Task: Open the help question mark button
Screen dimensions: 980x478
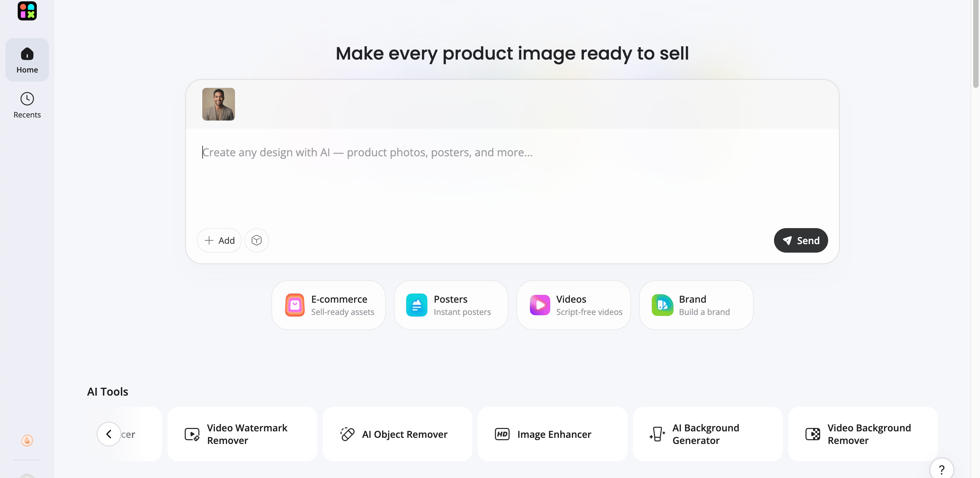Action: click(942, 469)
